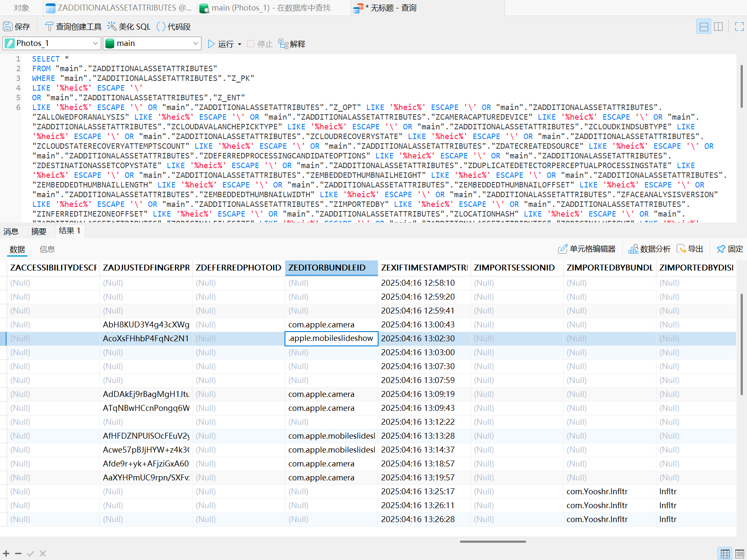Click the ZEXIFTIMESTAMPSTRING column header
Viewport: 747px width, 560px height.
(424, 268)
